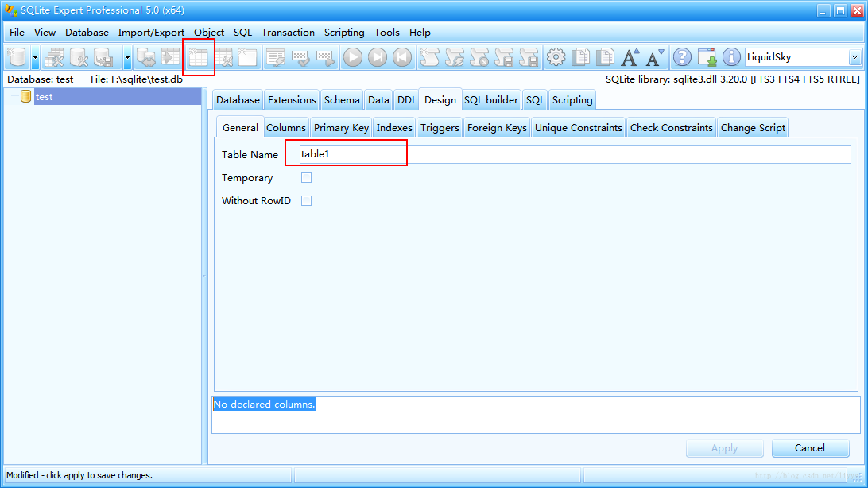This screenshot has height=488, width=868.
Task: Click the Save Script scroll icon
Action: point(504,57)
